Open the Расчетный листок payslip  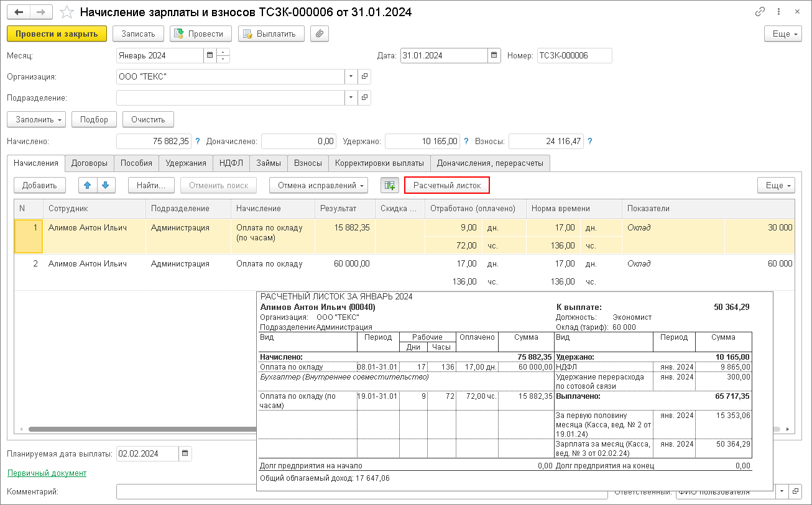pyautogui.click(x=447, y=185)
